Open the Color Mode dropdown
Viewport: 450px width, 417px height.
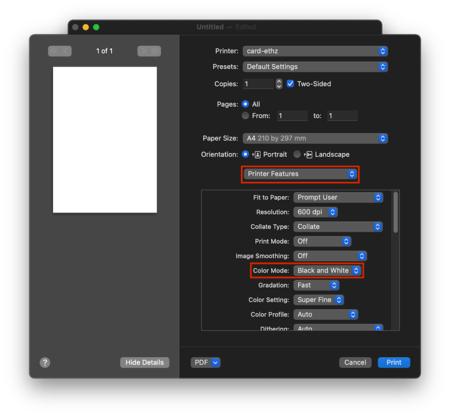click(327, 270)
